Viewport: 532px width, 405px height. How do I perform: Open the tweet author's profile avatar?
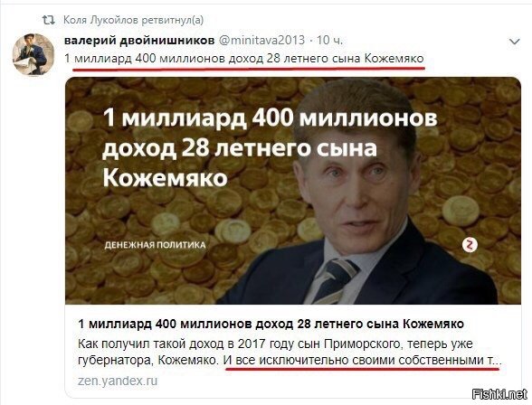point(33,54)
